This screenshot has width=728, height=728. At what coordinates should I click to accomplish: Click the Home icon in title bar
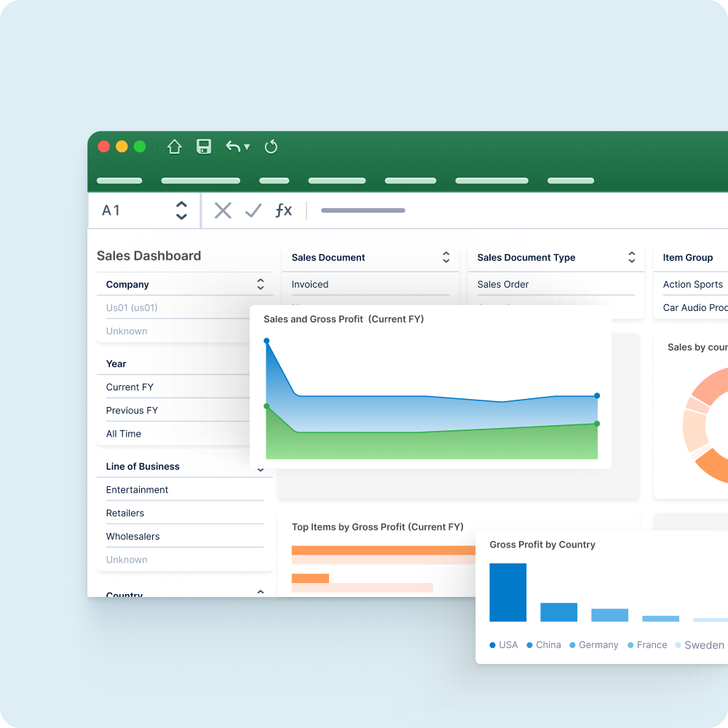pyautogui.click(x=174, y=147)
